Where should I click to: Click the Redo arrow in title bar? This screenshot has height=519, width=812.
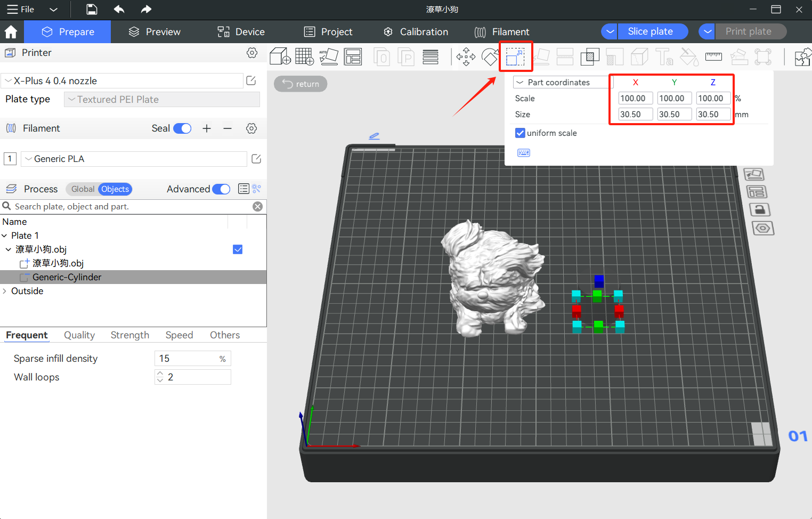pos(146,9)
